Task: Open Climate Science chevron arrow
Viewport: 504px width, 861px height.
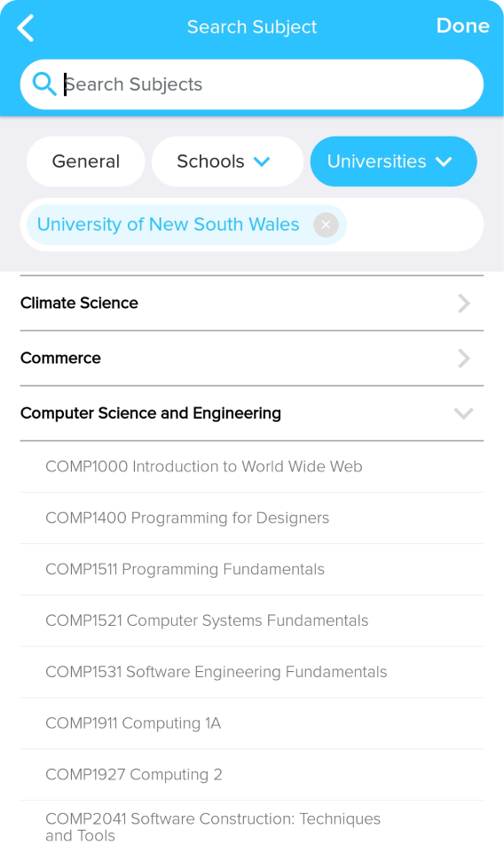Action: [x=464, y=303]
